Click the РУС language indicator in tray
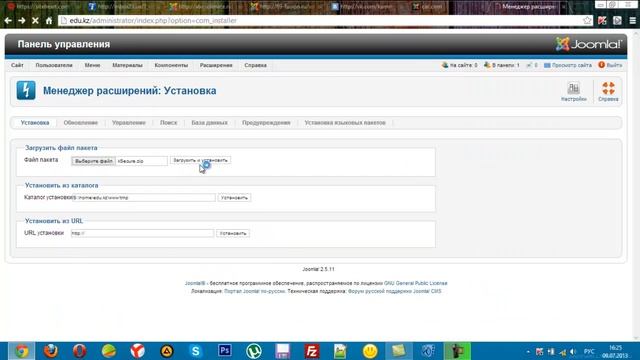 coord(589,352)
